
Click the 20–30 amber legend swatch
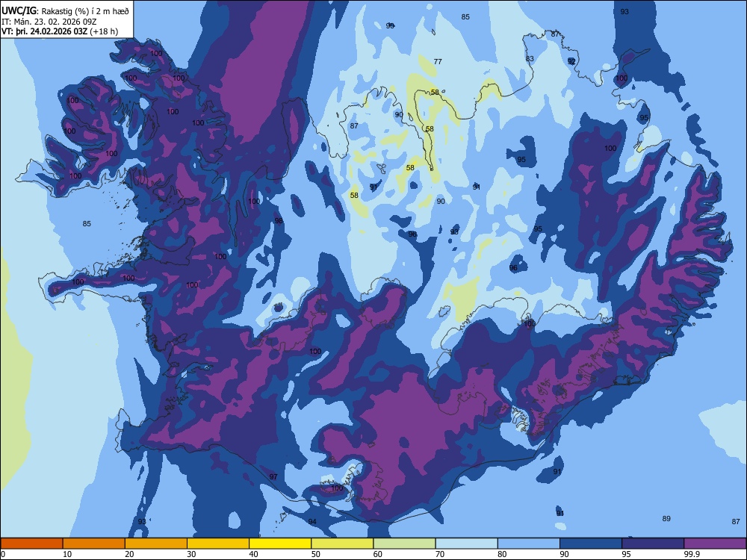tap(156, 544)
